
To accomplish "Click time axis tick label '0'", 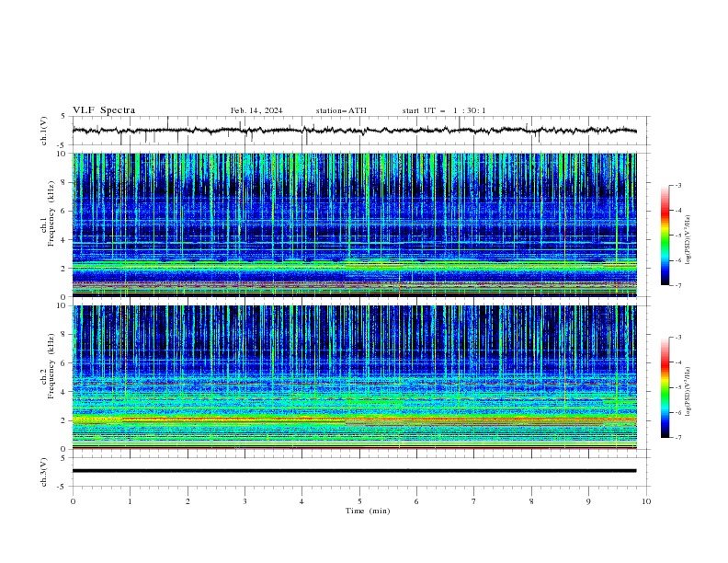I will click(73, 501).
